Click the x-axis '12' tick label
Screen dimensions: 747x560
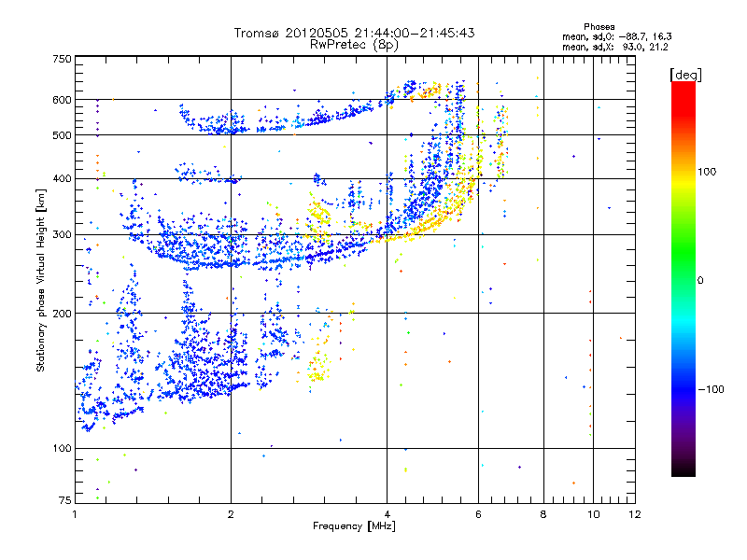[x=635, y=514]
